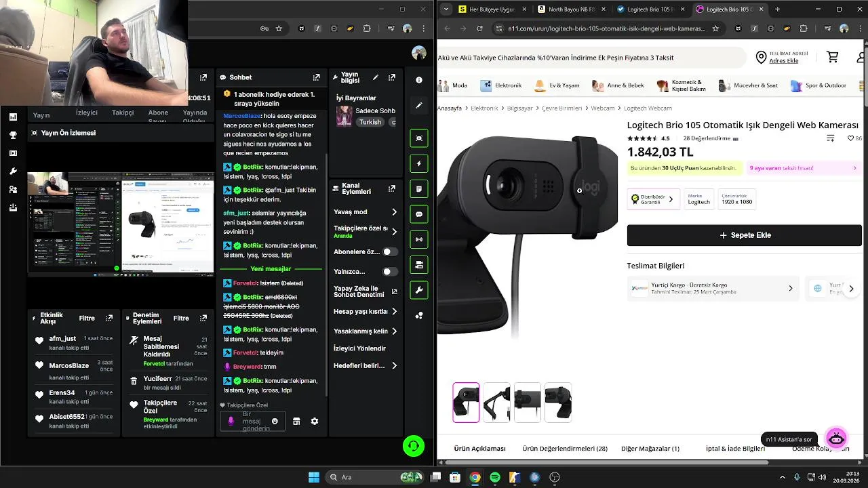868x488 pixels.
Task: Select second webcam product thumbnail
Action: click(x=496, y=402)
